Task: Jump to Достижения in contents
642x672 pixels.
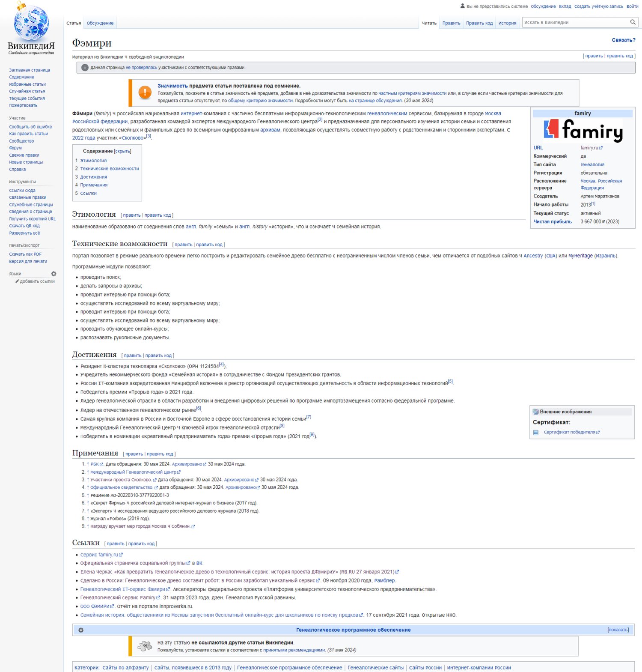Action: (94, 177)
